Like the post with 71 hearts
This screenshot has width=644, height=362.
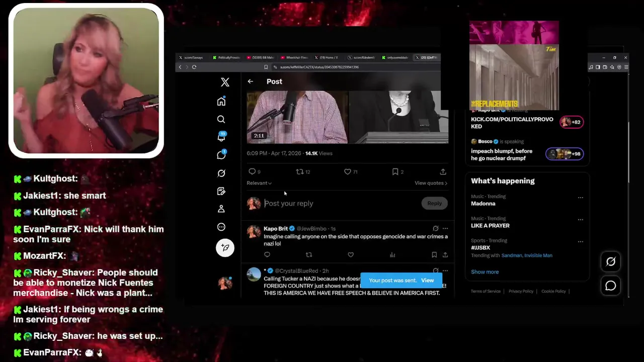coord(351,171)
